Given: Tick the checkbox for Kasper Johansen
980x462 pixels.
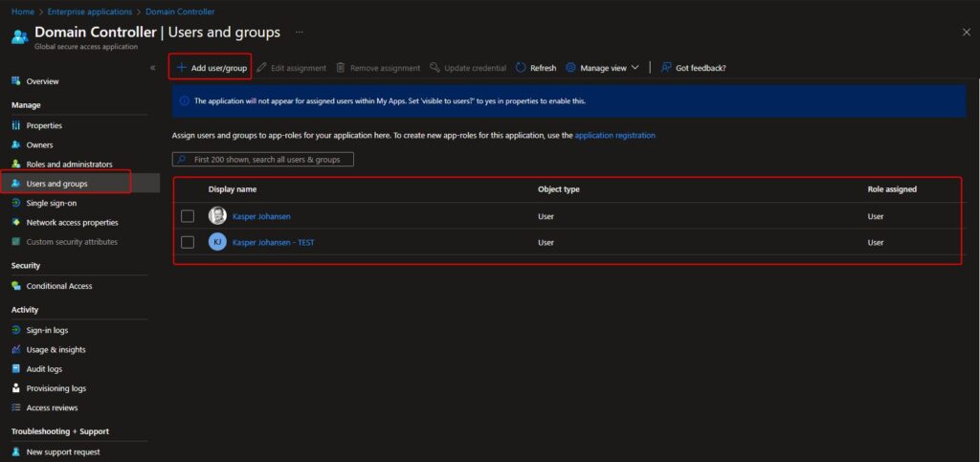Looking at the screenshot, I should pyautogui.click(x=188, y=216).
